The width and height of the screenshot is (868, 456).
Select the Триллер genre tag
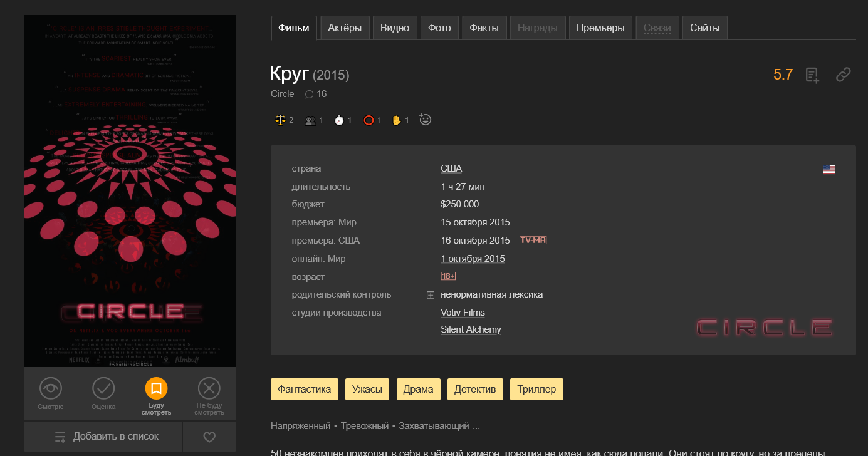pos(537,389)
